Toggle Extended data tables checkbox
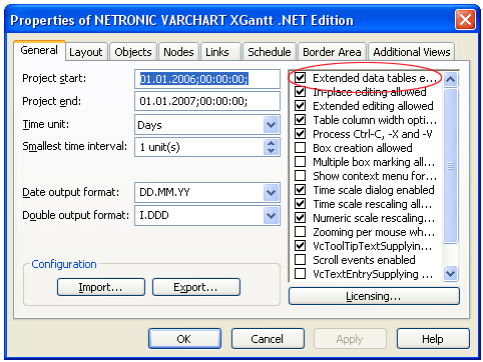483x362 pixels. 300,78
